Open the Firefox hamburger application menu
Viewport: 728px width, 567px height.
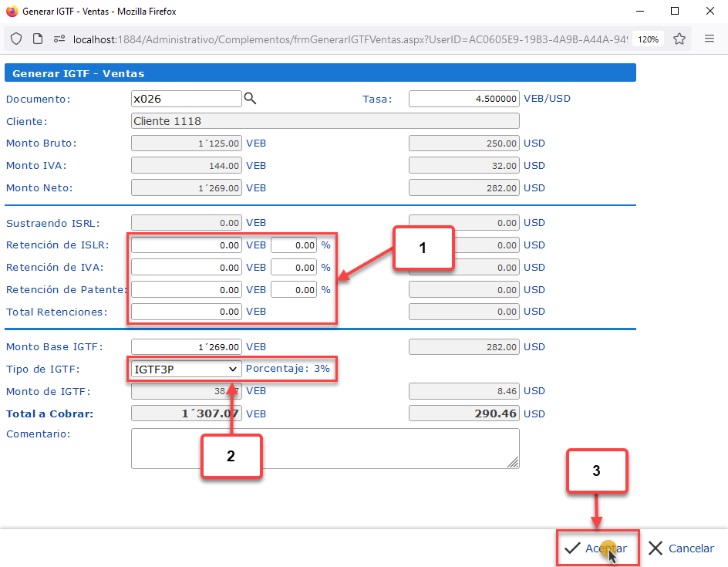(709, 39)
